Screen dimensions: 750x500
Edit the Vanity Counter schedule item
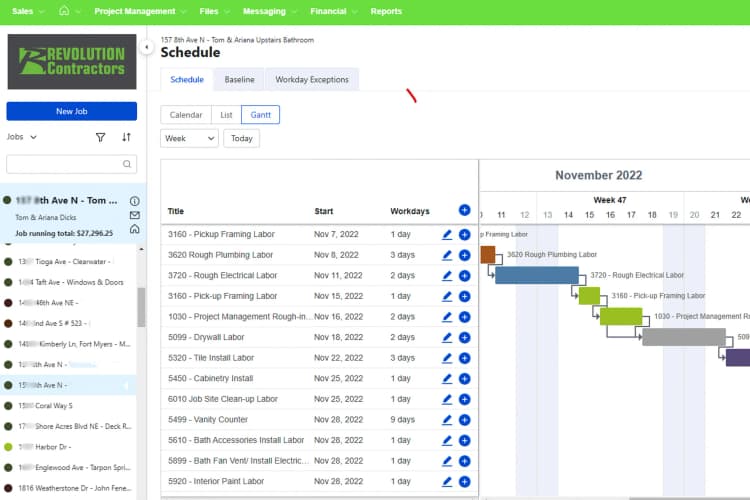pos(447,420)
